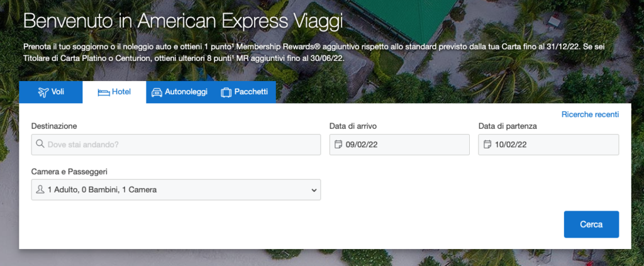Open the Ricerche recenti link

coord(590,114)
